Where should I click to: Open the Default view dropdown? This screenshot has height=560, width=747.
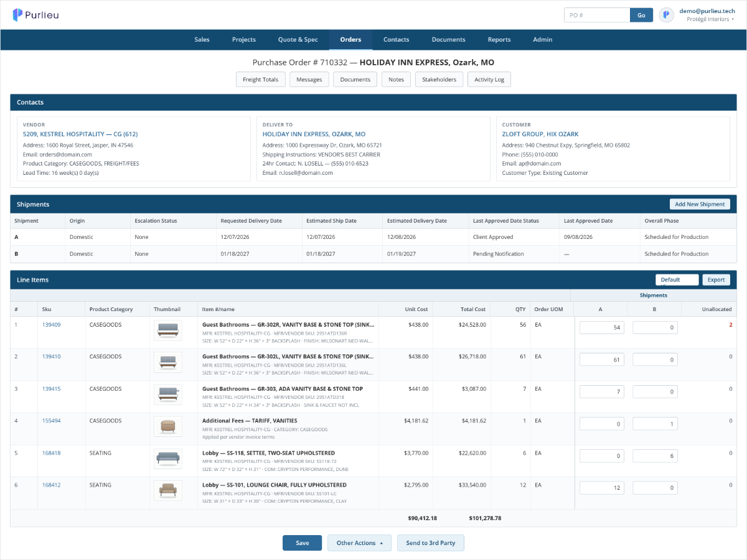[677, 280]
